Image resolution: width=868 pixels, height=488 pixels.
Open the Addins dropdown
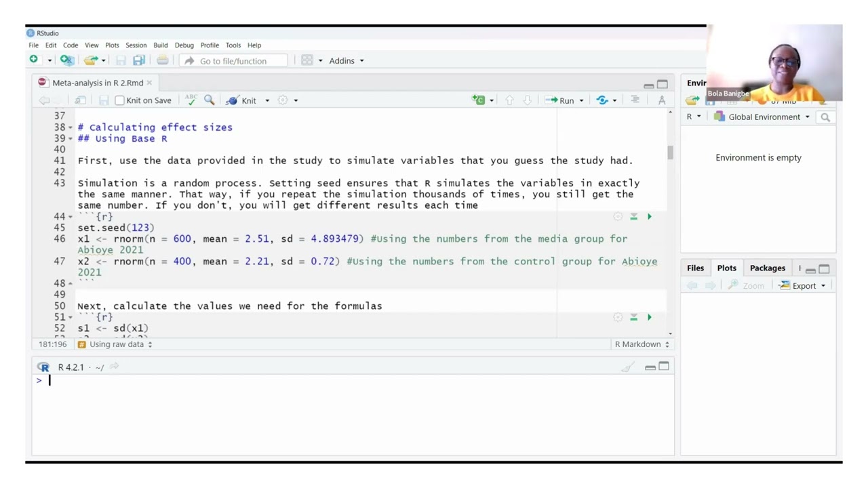(347, 60)
